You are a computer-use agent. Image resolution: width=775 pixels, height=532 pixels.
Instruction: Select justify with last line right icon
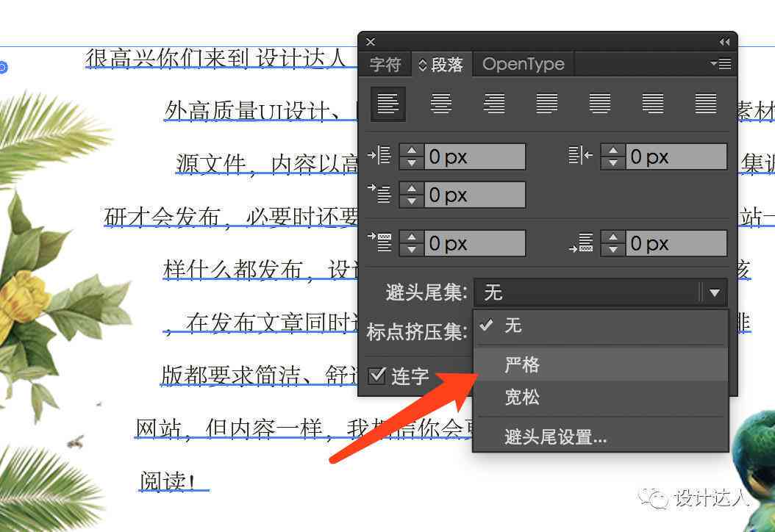point(652,104)
